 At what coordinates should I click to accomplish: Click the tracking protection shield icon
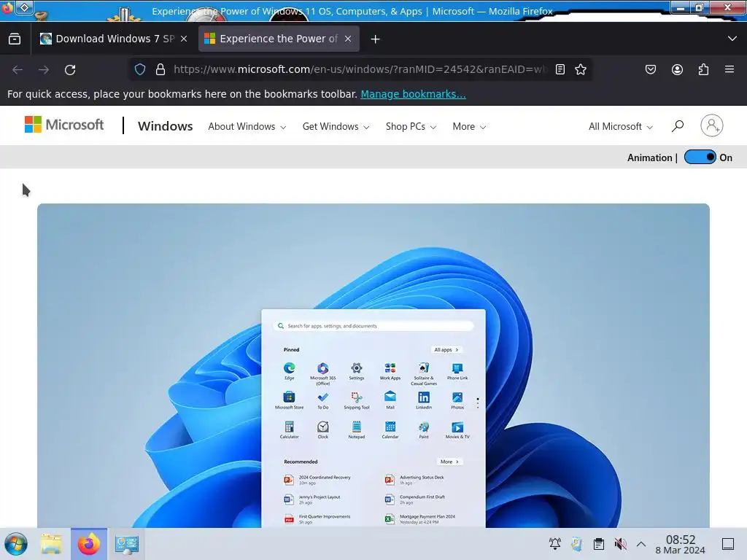click(139, 69)
